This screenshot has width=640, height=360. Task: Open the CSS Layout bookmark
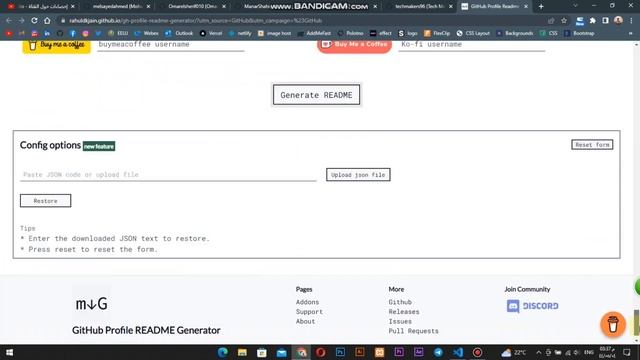(x=473, y=33)
